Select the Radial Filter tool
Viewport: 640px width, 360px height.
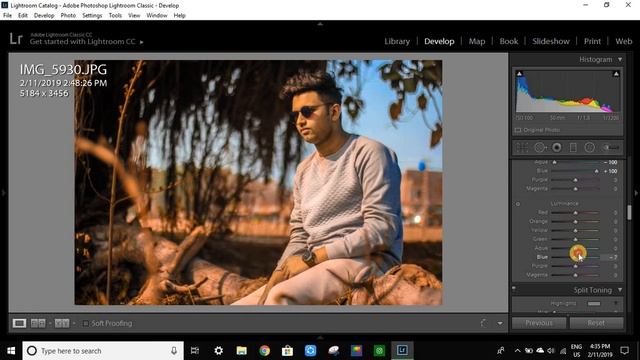pyautogui.click(x=589, y=147)
